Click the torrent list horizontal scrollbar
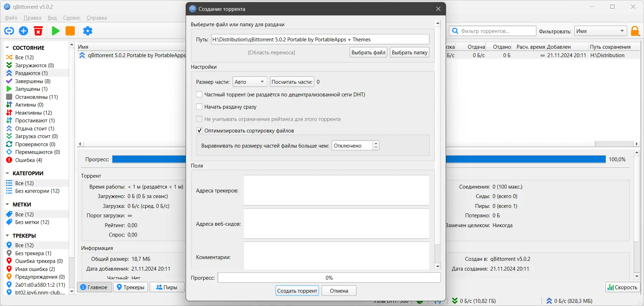Screen dimensions: 644x306 click(x=358, y=144)
